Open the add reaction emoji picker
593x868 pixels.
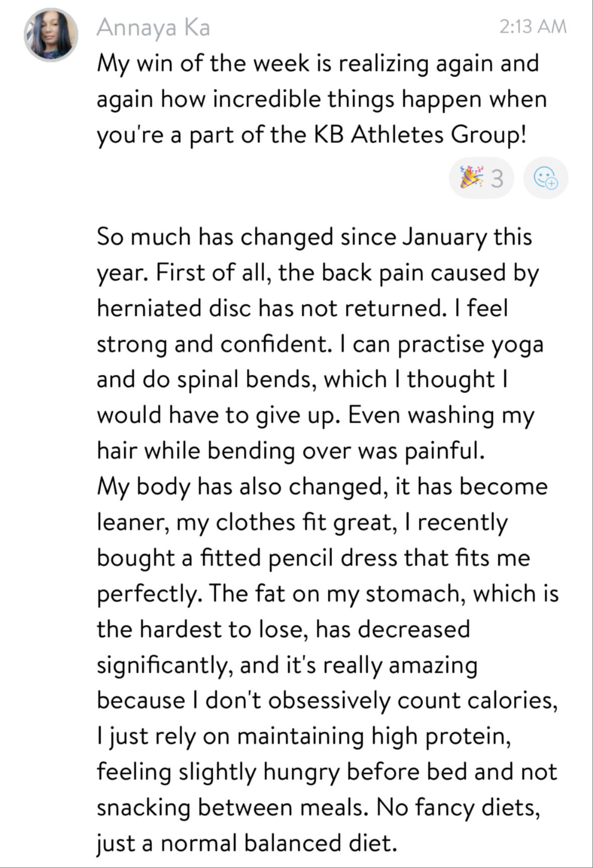pos(546,178)
